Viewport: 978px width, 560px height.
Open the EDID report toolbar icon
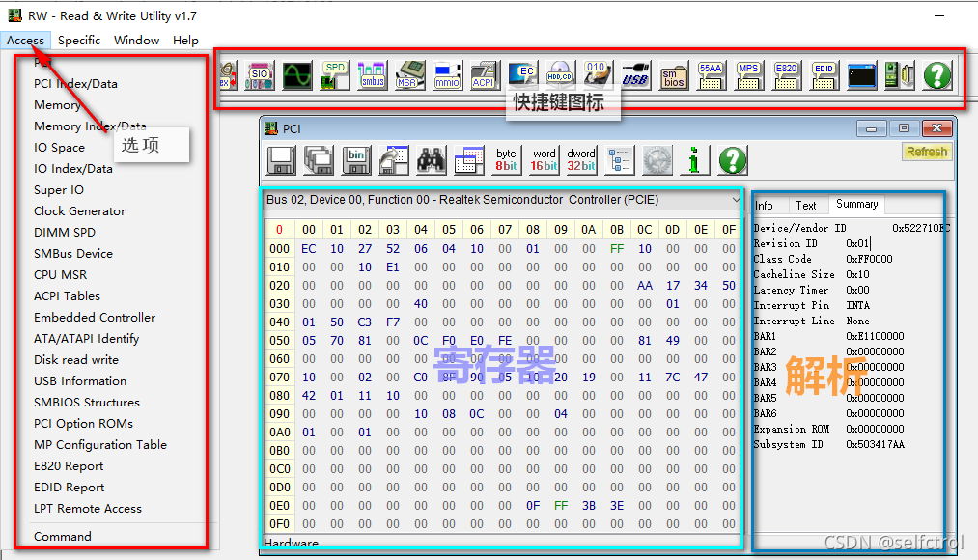pos(824,75)
